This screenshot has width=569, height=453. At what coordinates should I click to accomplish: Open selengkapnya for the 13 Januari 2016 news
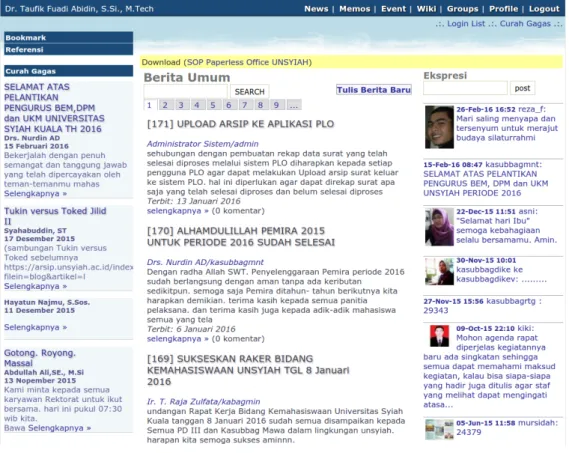click(x=177, y=211)
